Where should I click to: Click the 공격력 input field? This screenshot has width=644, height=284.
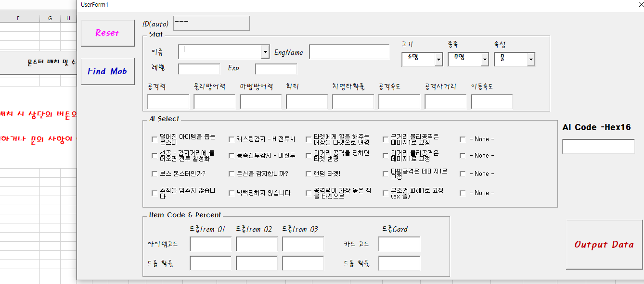click(x=168, y=102)
